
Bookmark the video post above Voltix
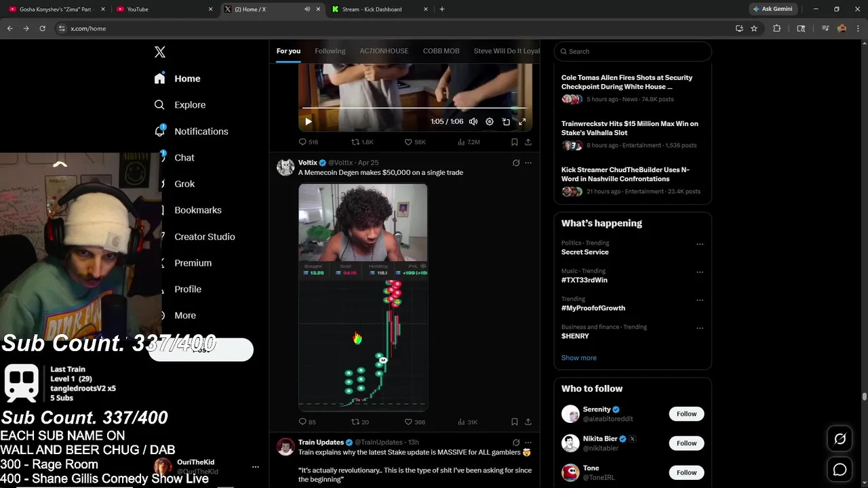coord(515,142)
